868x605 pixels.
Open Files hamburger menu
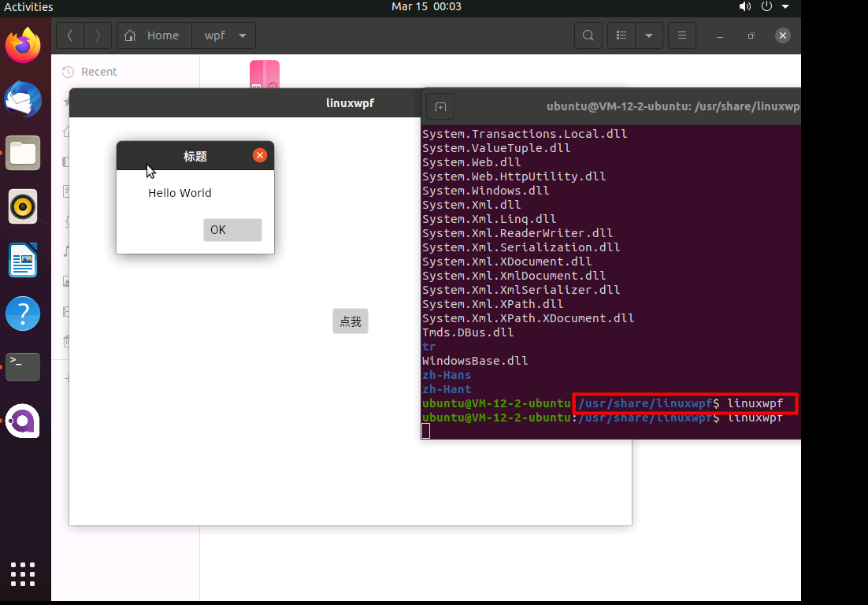[x=682, y=35]
